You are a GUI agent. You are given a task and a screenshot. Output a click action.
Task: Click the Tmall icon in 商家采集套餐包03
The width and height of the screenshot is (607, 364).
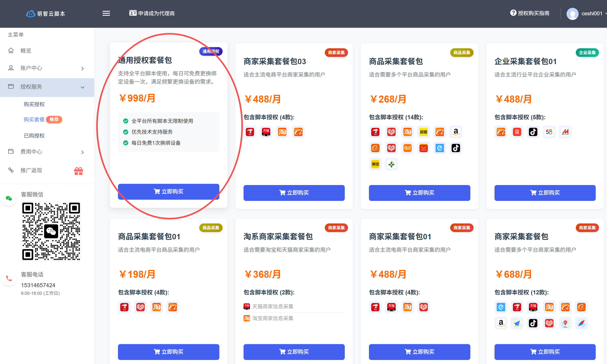[x=266, y=132]
